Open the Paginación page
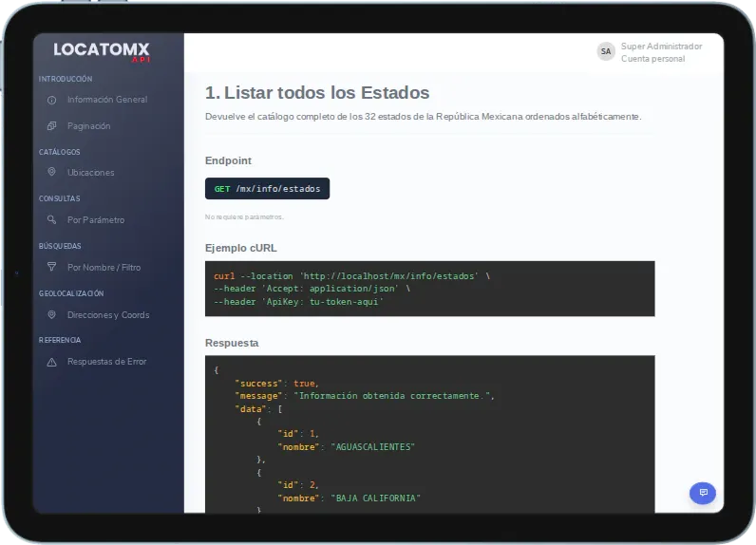 click(x=88, y=125)
